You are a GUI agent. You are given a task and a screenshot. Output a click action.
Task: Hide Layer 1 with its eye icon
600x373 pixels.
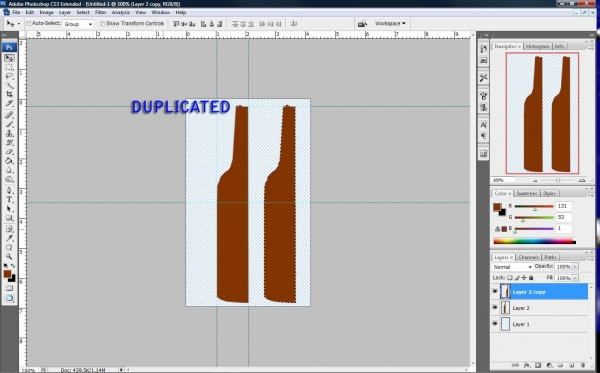[495, 324]
